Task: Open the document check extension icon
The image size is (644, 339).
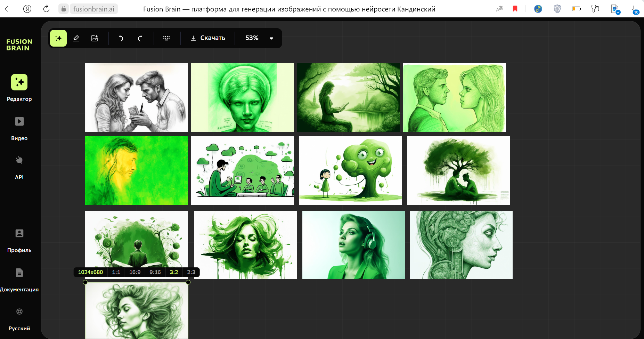Action: 615,9
